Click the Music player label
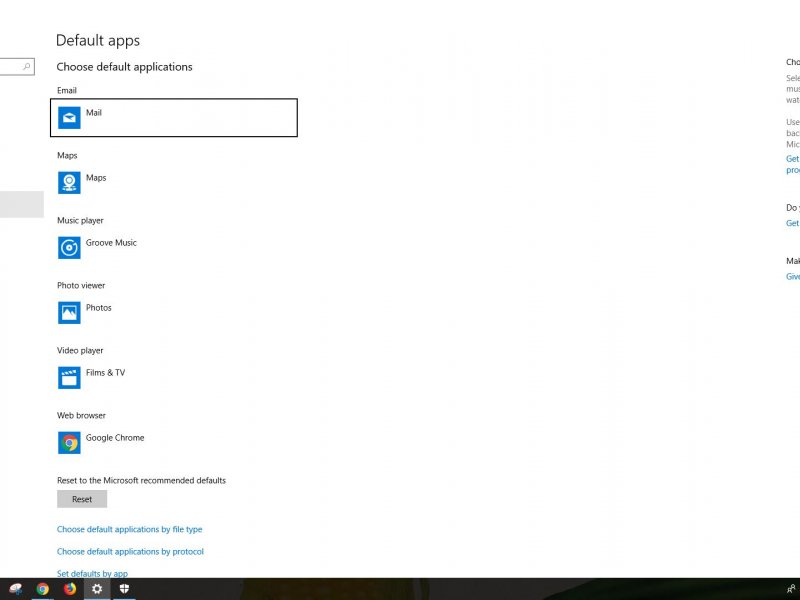 coord(80,220)
